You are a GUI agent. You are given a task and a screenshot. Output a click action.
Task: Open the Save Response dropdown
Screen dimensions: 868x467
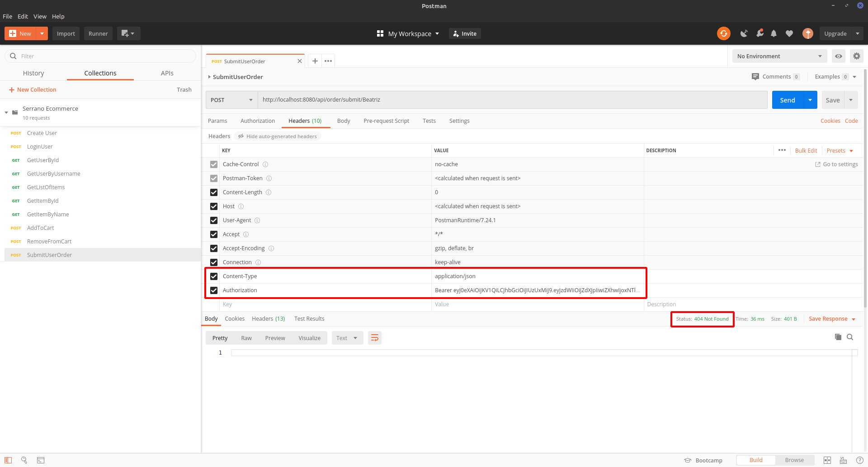[832, 319]
